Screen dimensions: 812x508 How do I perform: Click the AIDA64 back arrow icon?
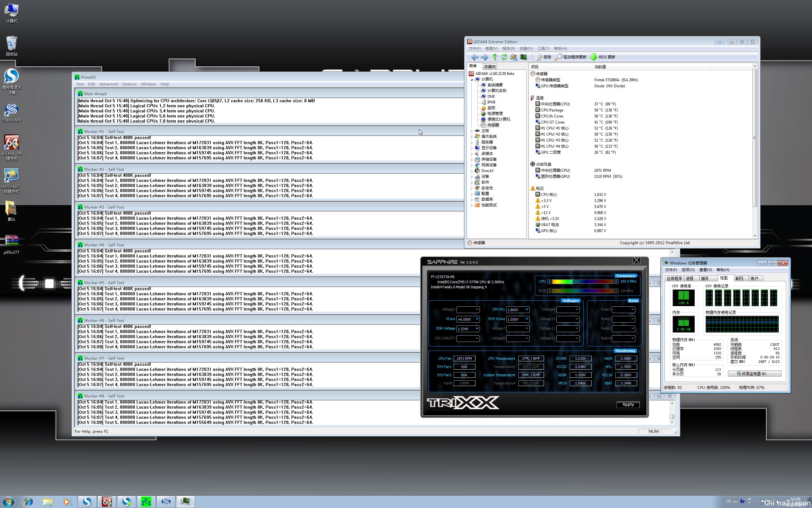tap(475, 57)
